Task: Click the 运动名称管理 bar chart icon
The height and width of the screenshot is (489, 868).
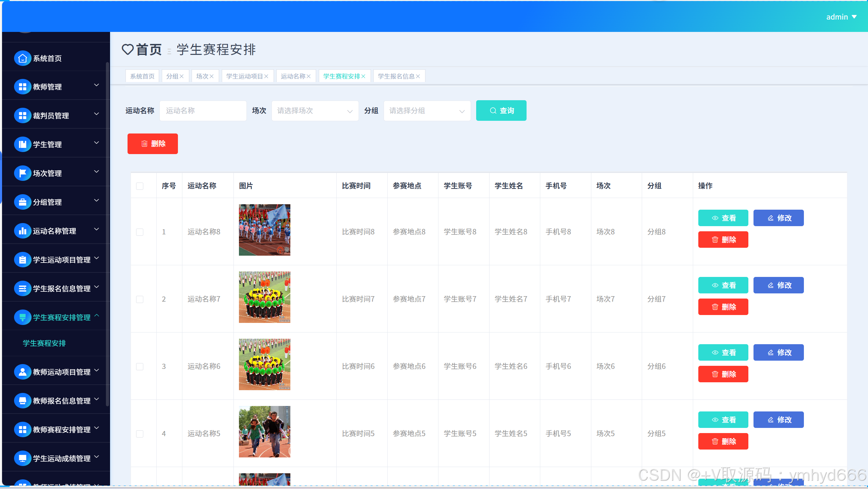Action: click(x=23, y=231)
